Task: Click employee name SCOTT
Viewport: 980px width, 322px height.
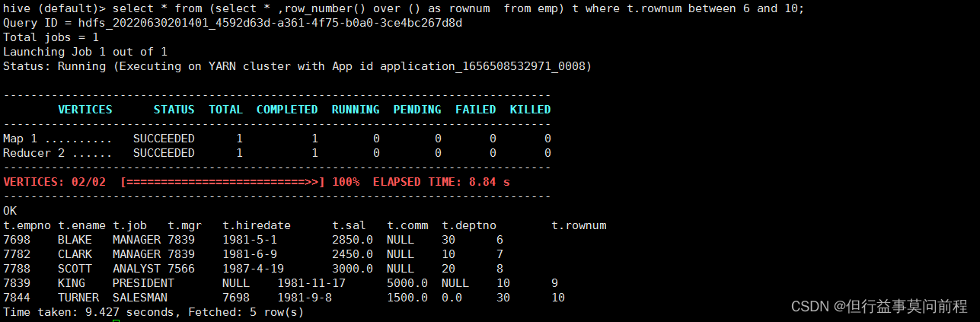Action: 75,269
